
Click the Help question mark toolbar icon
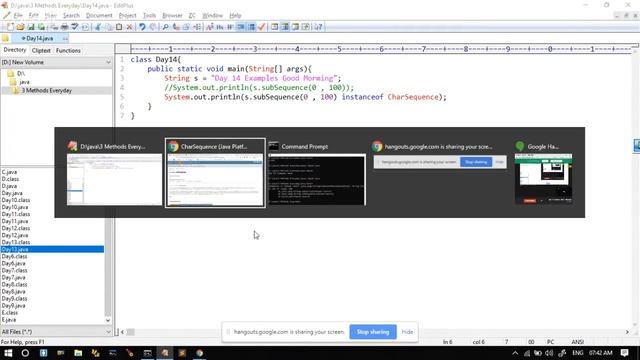pos(319,27)
